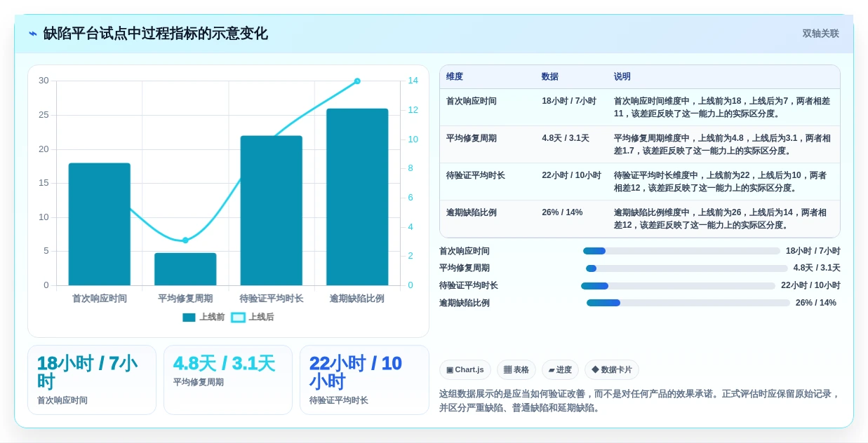Click the lightning icon beside the title
Image resolution: width=868 pixels, height=443 pixels.
pyautogui.click(x=33, y=34)
